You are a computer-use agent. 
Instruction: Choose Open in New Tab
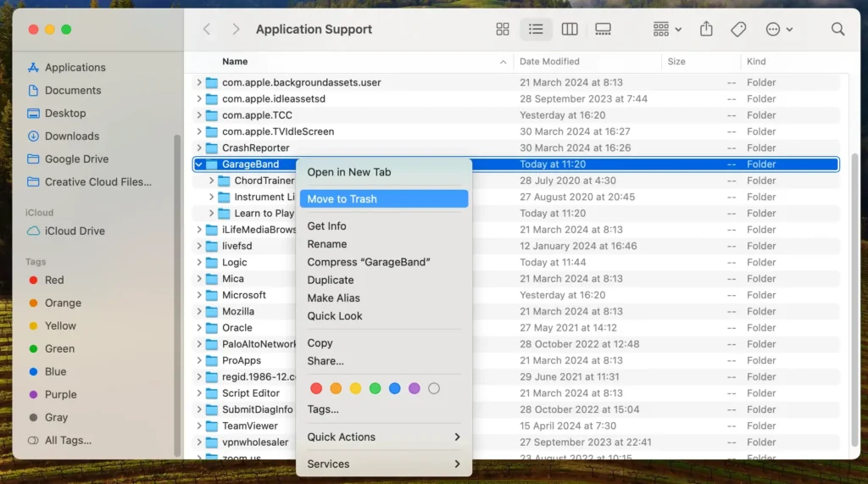[384, 172]
